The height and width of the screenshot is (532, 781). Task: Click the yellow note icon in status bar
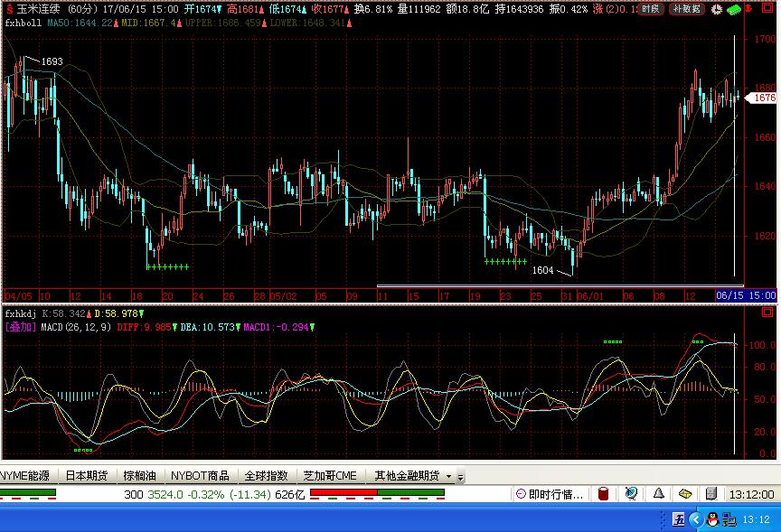coord(685,494)
